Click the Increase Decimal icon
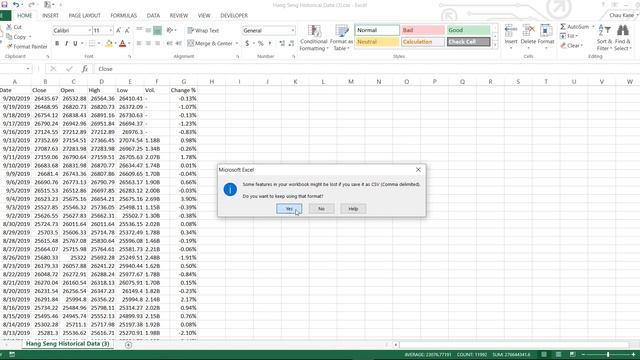 coord(282,43)
